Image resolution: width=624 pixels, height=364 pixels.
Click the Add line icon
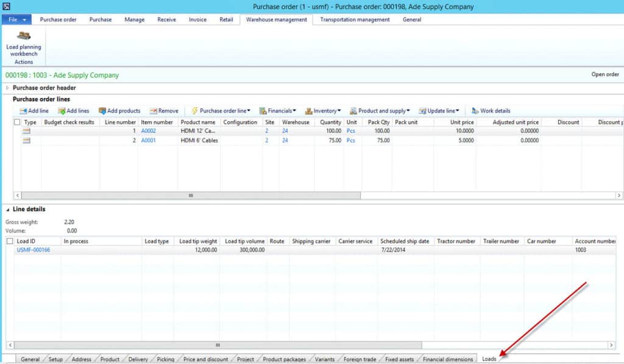coord(24,111)
